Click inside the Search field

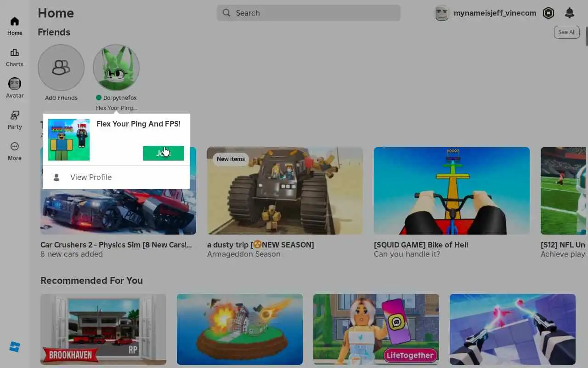tap(309, 13)
